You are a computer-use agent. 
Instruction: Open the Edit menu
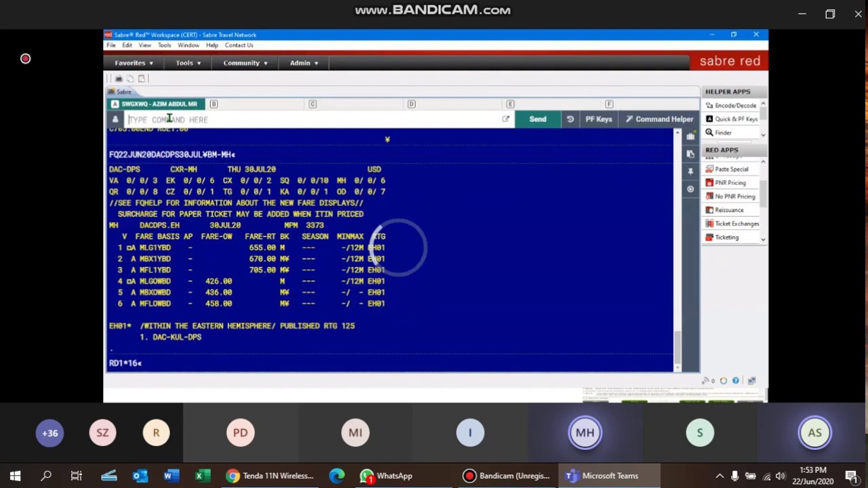pos(127,45)
